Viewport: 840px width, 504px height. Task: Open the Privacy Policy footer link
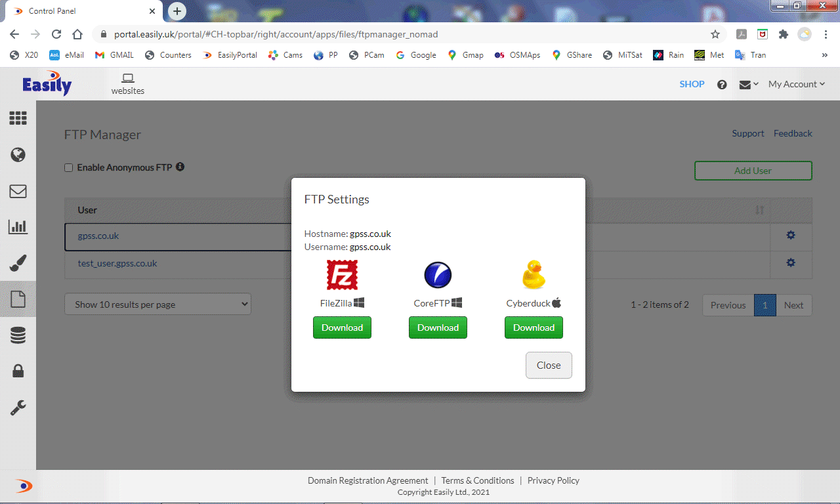[553, 480]
